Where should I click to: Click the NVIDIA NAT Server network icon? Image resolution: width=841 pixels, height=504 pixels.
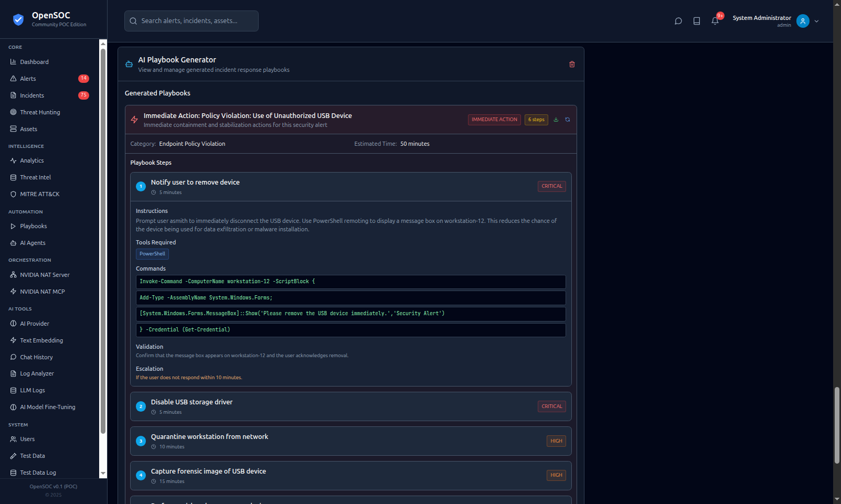pos(13,275)
